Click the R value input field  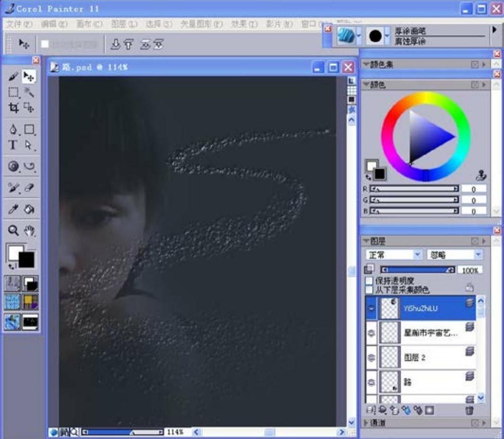coord(474,189)
